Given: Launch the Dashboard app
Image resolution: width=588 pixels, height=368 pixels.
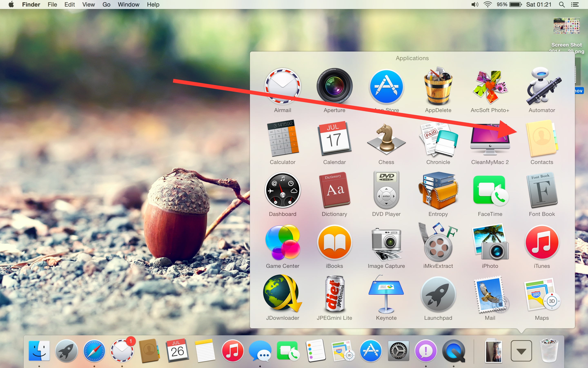Looking at the screenshot, I should click(x=282, y=190).
